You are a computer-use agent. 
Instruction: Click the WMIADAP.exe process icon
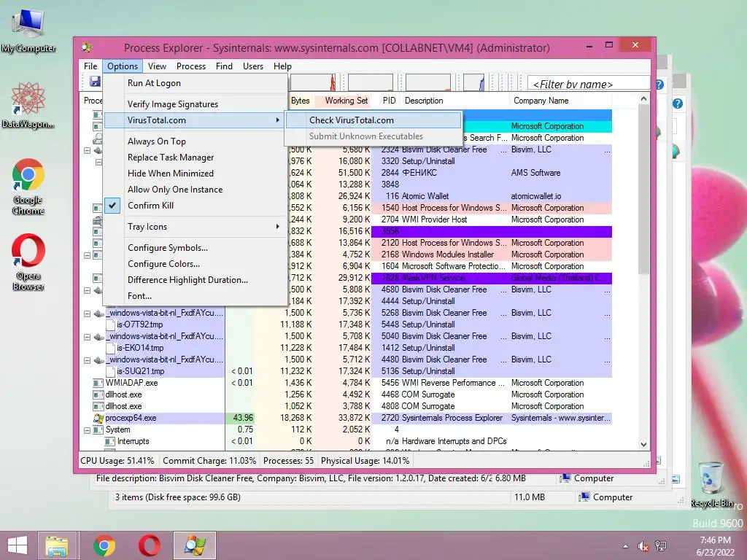[x=98, y=383]
